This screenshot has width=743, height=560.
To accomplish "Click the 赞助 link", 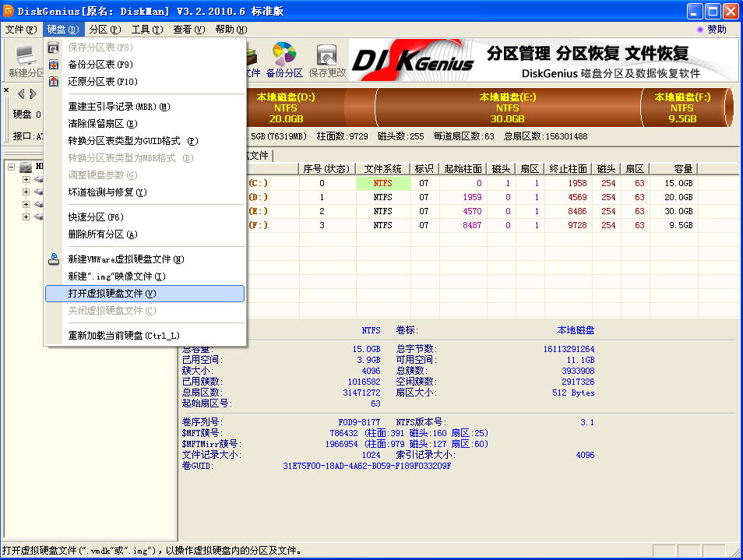I will [716, 30].
